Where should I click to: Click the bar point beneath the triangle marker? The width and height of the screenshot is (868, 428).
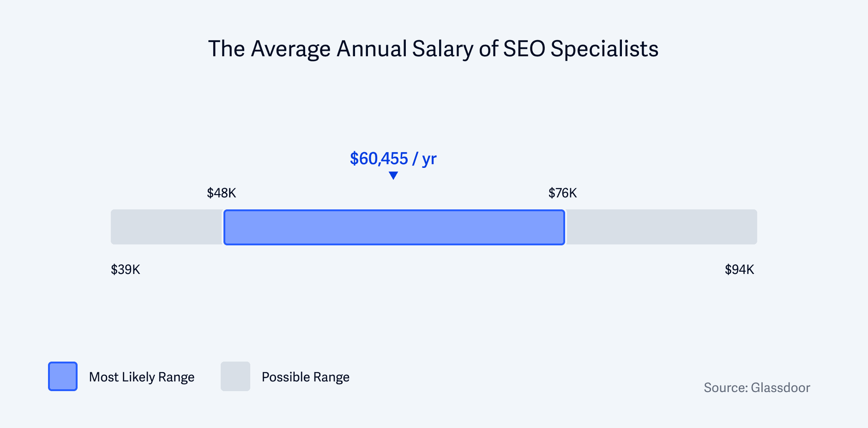tap(393, 227)
